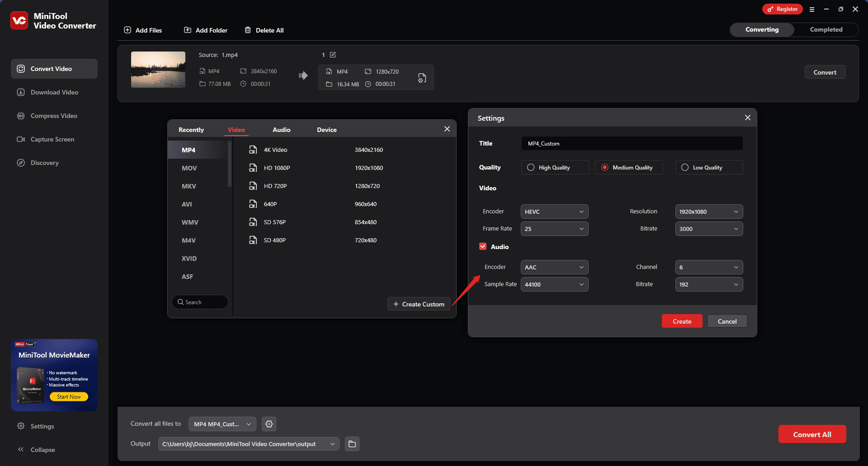Close the Settings dialog
The height and width of the screenshot is (466, 868).
coord(748,118)
